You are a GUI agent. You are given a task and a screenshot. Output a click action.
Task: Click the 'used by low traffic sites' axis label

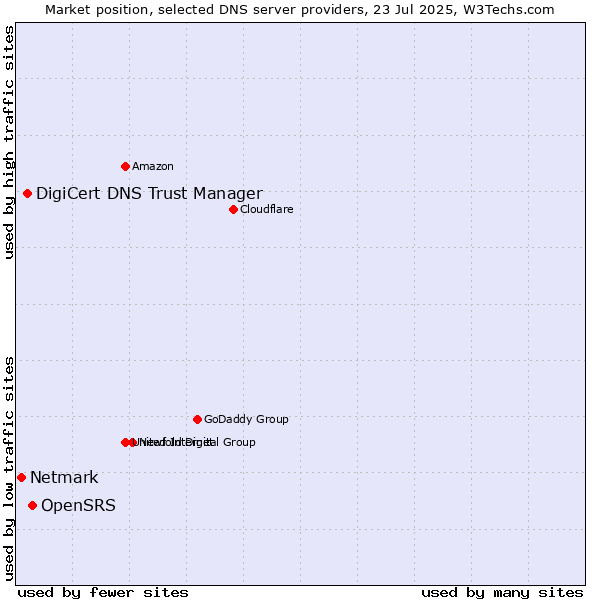coord(9,469)
